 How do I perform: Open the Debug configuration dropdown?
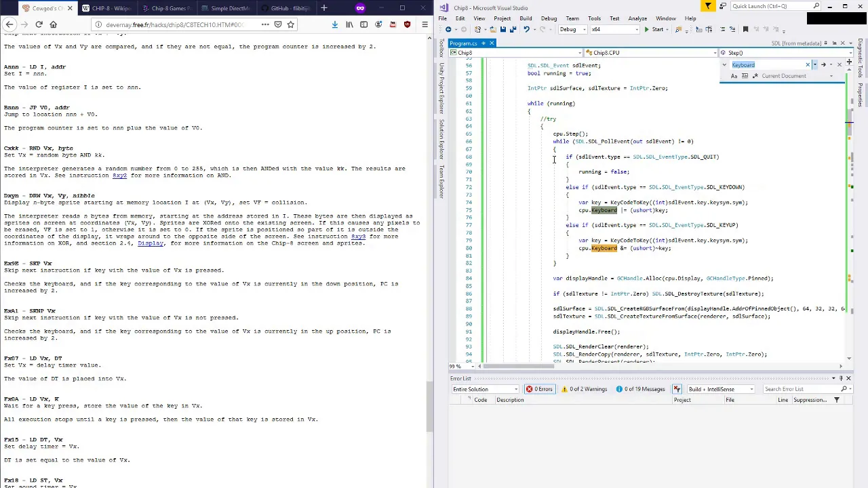[572, 29]
